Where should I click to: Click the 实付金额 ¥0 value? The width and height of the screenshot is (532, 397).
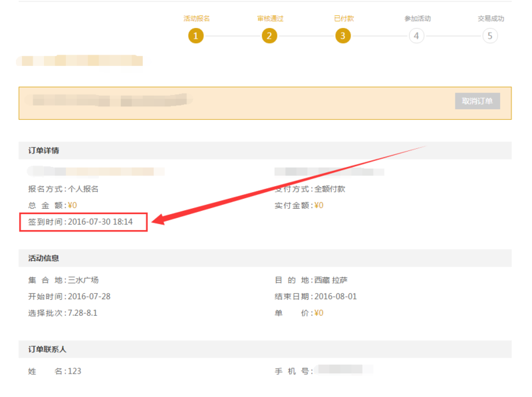[319, 205]
